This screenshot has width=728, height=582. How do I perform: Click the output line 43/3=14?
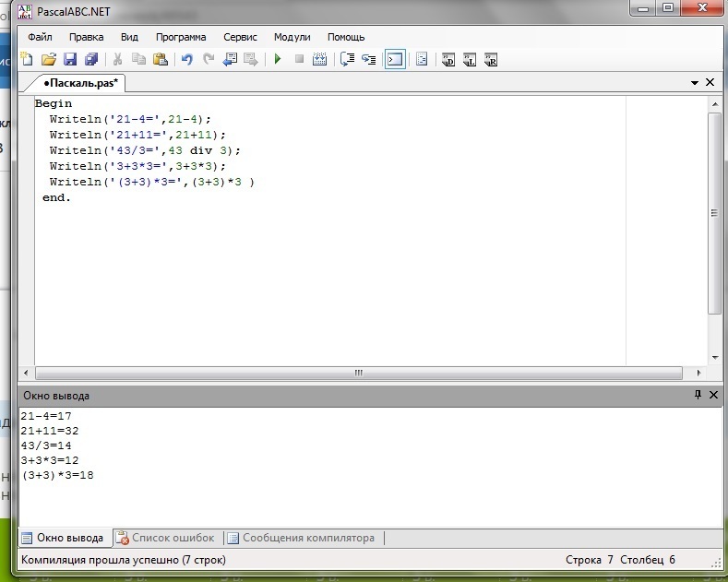(46, 446)
